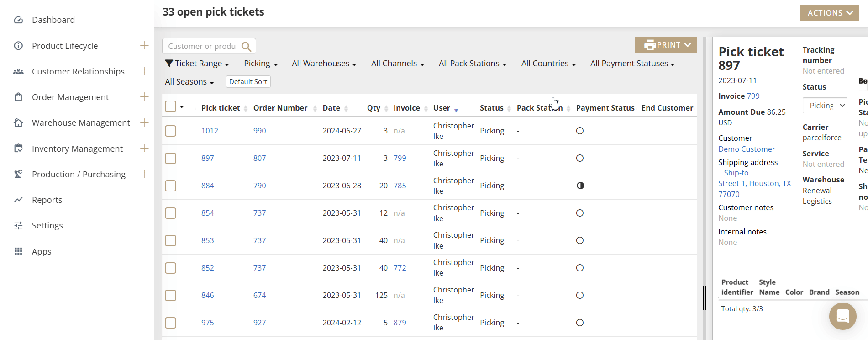Screen dimensions: 868x340
Task: Click the half-filled payment status circle for ticket 884
Action: (580, 186)
